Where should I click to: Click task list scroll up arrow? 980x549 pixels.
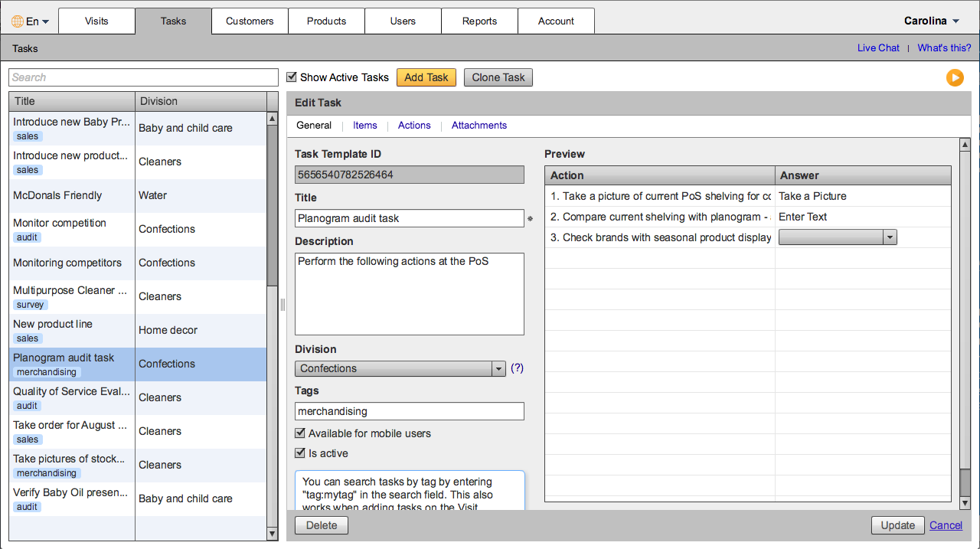tap(272, 119)
